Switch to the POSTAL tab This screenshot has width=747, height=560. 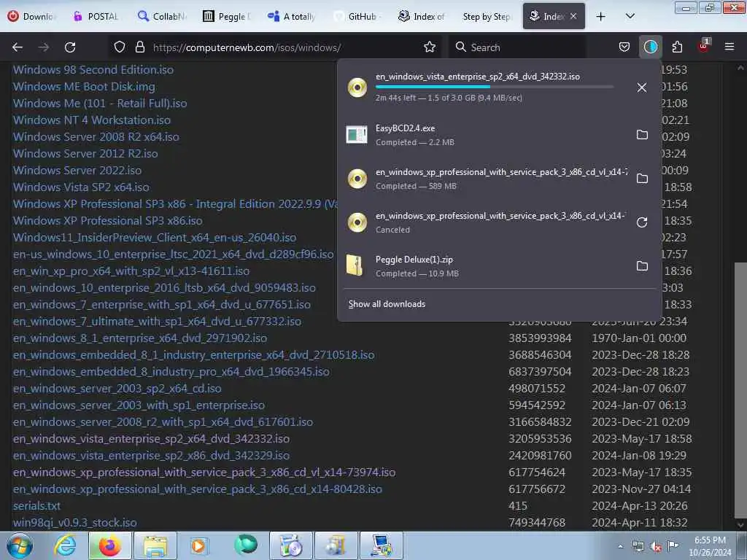pos(96,16)
